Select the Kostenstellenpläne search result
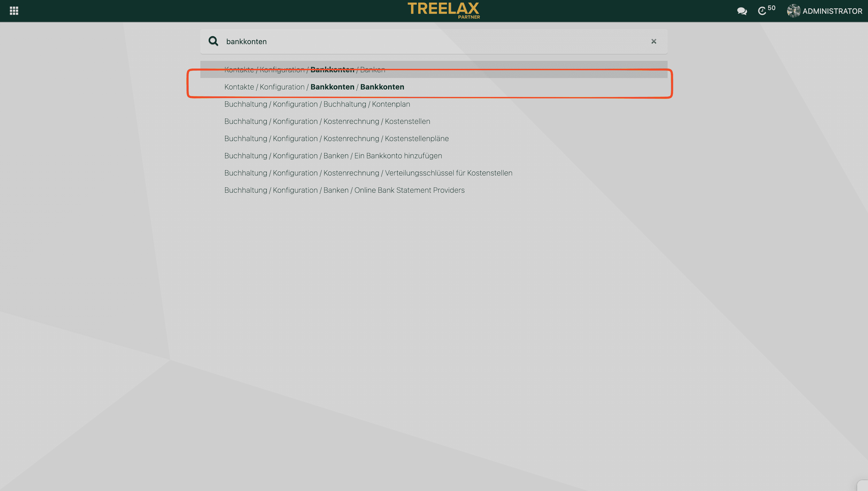Screen dimensions: 868x491 pyautogui.click(x=336, y=139)
